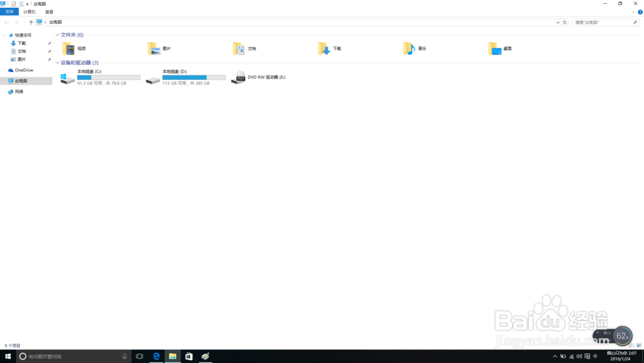
Task: Click 此电脑 in the address bar path
Action: (55, 22)
